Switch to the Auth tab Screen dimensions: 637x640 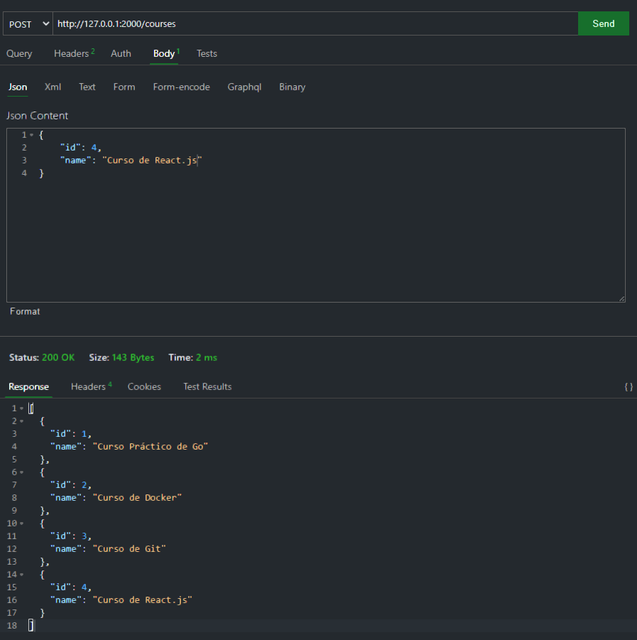coord(121,53)
